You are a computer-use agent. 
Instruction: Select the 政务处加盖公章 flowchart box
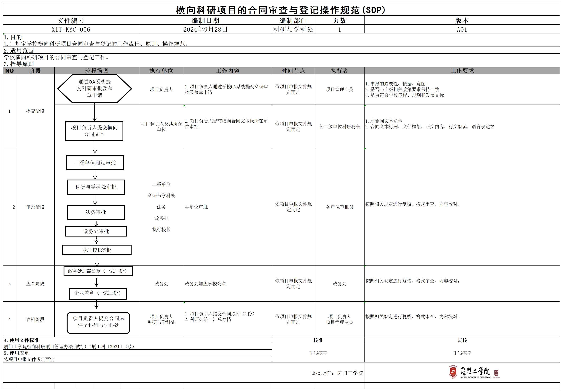coord(98,271)
